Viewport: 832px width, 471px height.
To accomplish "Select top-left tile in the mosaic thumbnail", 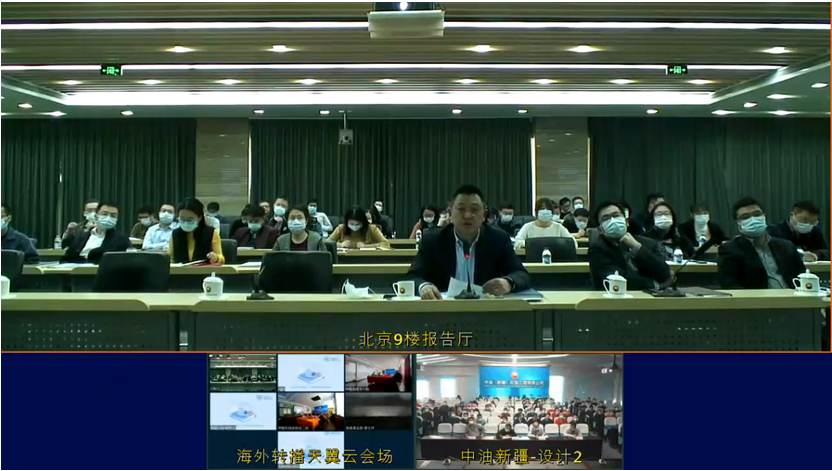I will point(242,372).
